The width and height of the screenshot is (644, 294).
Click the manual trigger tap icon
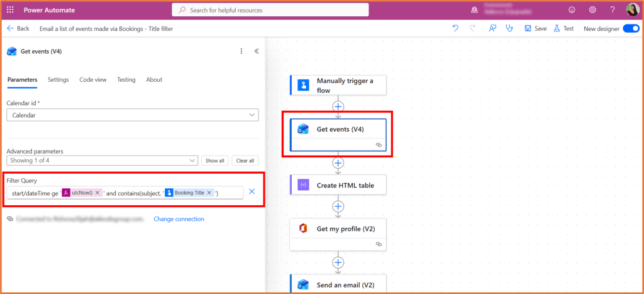coord(304,85)
